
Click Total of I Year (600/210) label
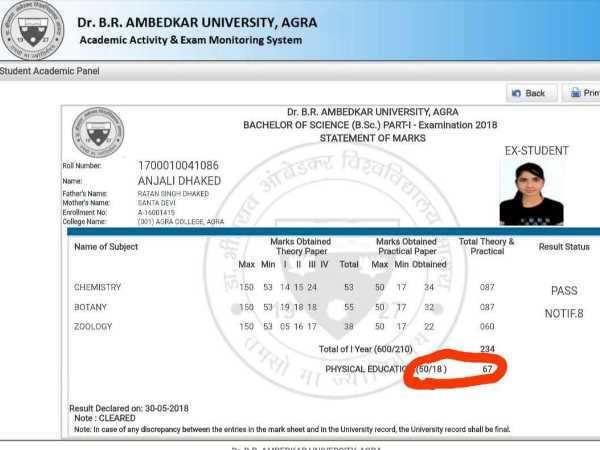click(x=365, y=349)
